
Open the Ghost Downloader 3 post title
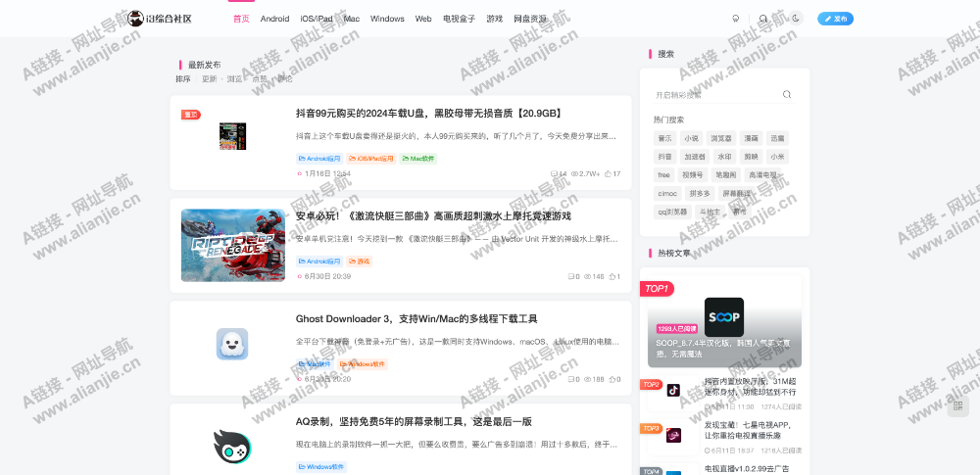[416, 318]
